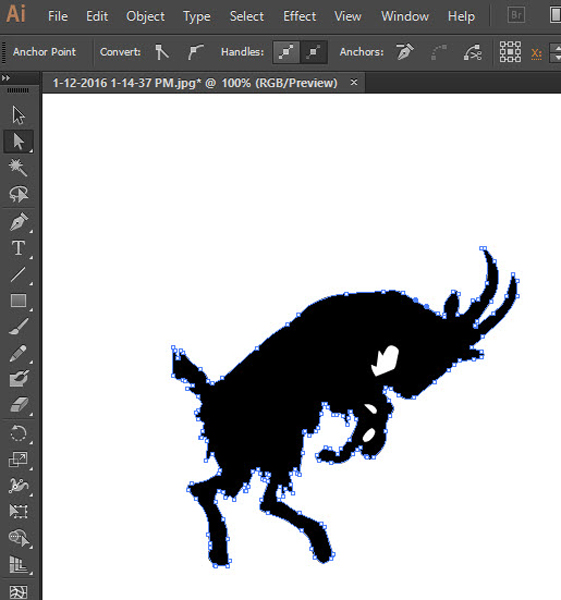Image resolution: width=561 pixels, height=600 pixels.
Task: Select the Type tool
Action: pos(18,248)
